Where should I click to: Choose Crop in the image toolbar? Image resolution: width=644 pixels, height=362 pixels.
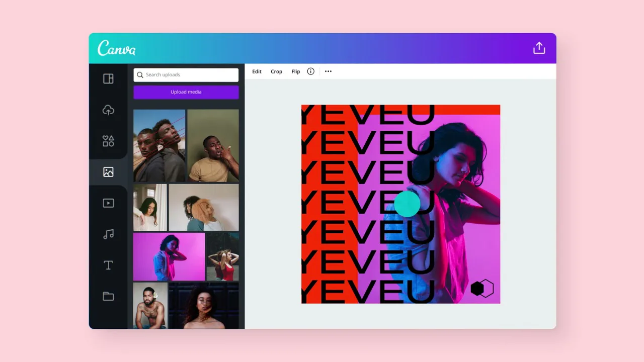[276, 71]
